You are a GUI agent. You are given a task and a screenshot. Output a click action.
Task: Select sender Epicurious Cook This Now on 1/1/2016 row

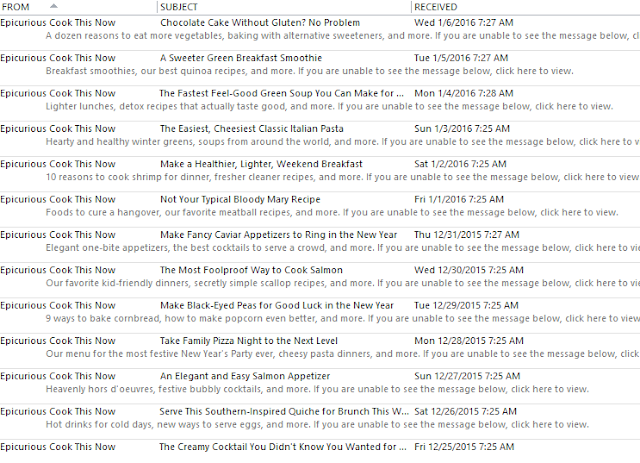(x=58, y=200)
